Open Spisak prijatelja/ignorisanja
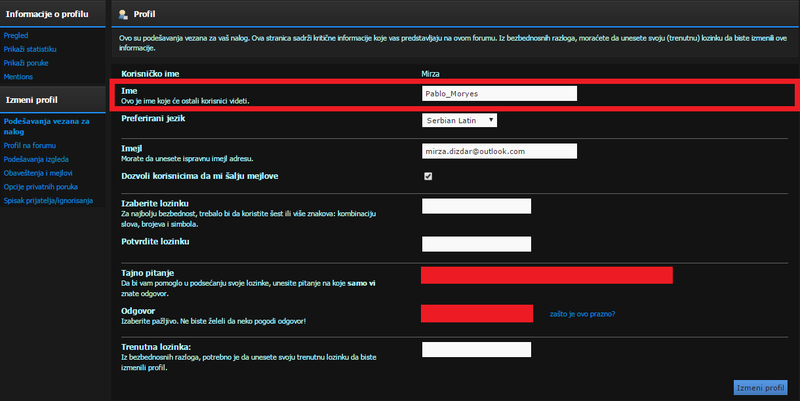This screenshot has height=401, width=800. point(48,201)
